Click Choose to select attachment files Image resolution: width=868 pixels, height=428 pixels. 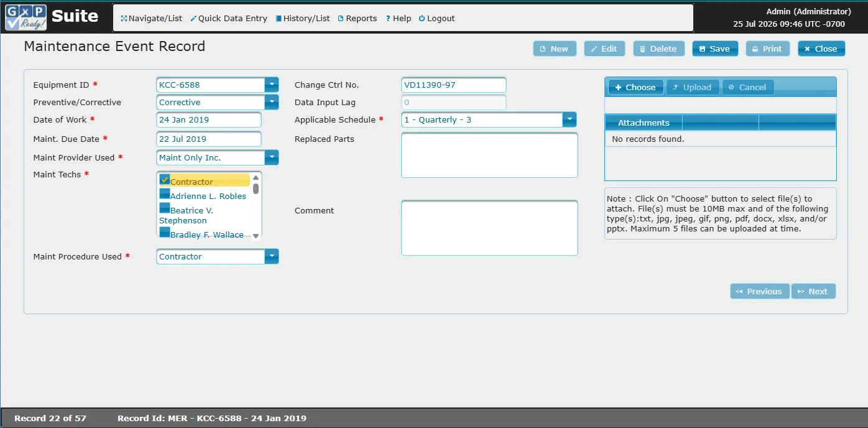(635, 87)
